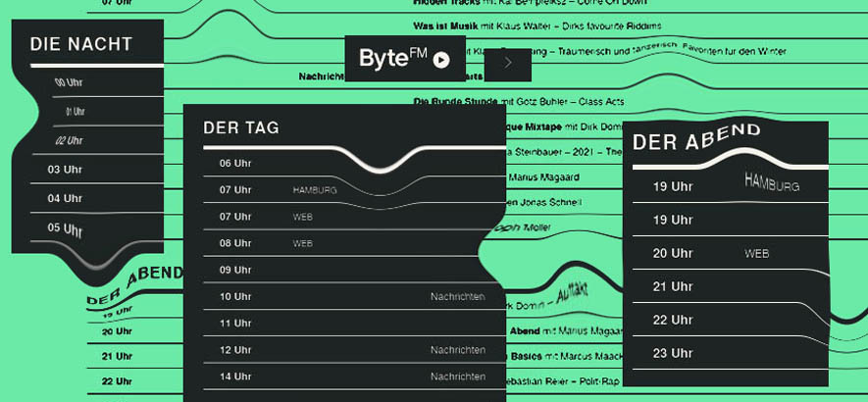Open Die Runde Stunde show entry
Image resolution: width=868 pixels, height=402 pixels.
[x=519, y=101]
